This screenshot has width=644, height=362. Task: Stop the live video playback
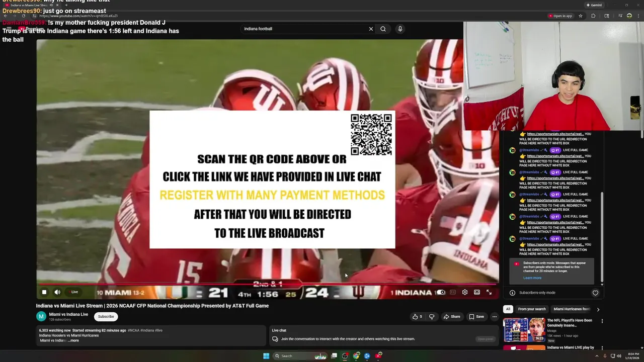click(44, 292)
